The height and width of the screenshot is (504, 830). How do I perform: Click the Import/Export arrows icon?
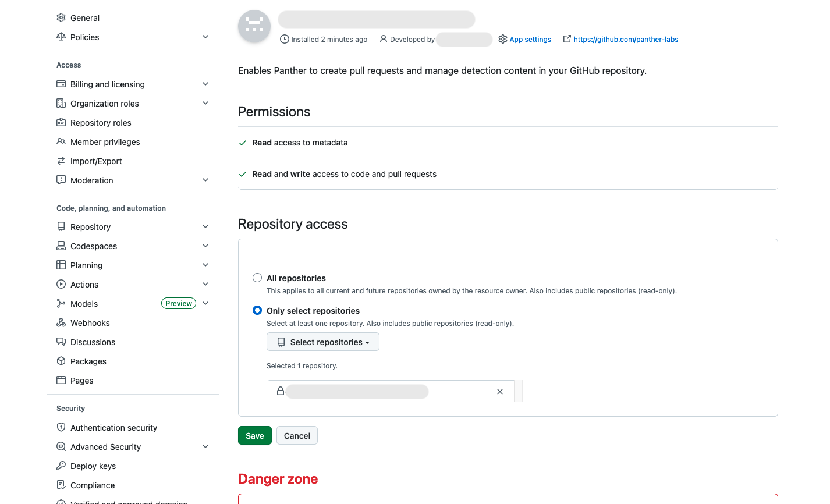point(61,161)
